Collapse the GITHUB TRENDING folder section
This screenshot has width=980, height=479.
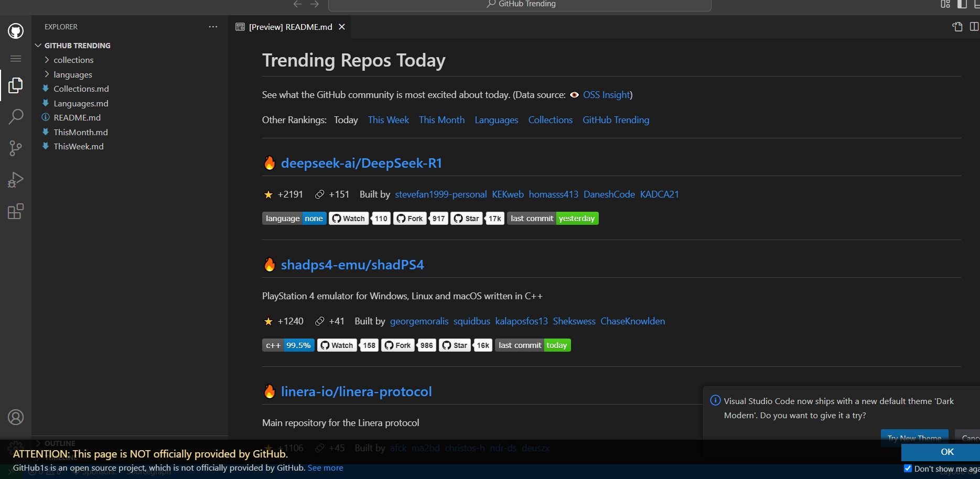tap(130, 46)
